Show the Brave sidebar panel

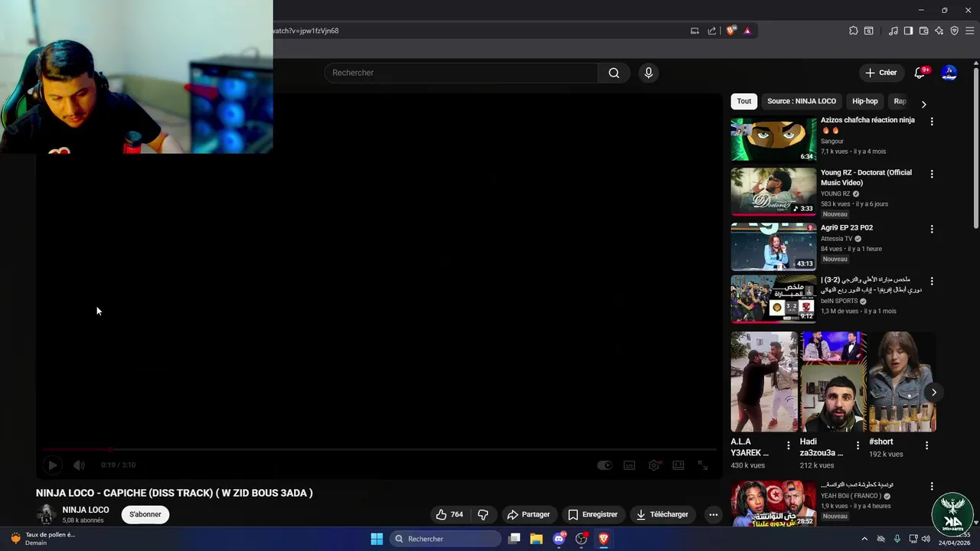coord(908,31)
